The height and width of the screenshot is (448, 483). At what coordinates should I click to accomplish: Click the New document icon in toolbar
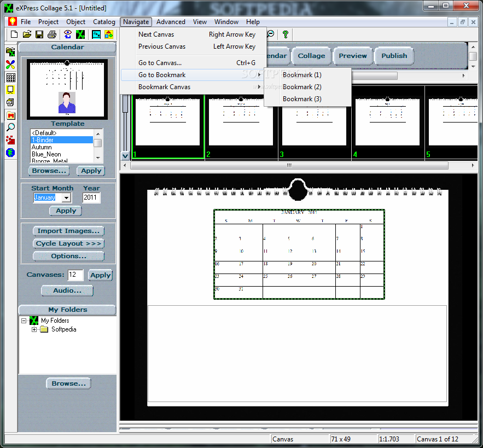(14, 34)
